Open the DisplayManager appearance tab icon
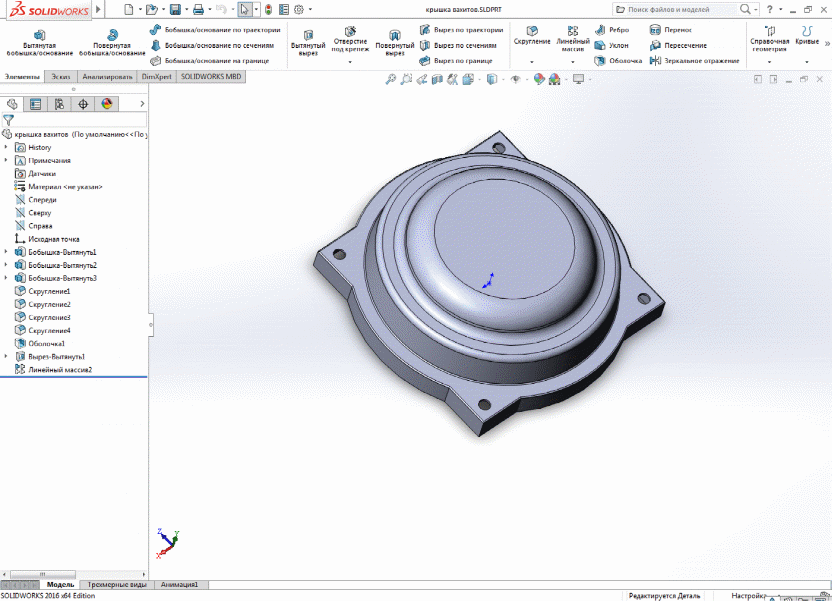Viewport: 832px width, 601px height. pyautogui.click(x=105, y=104)
